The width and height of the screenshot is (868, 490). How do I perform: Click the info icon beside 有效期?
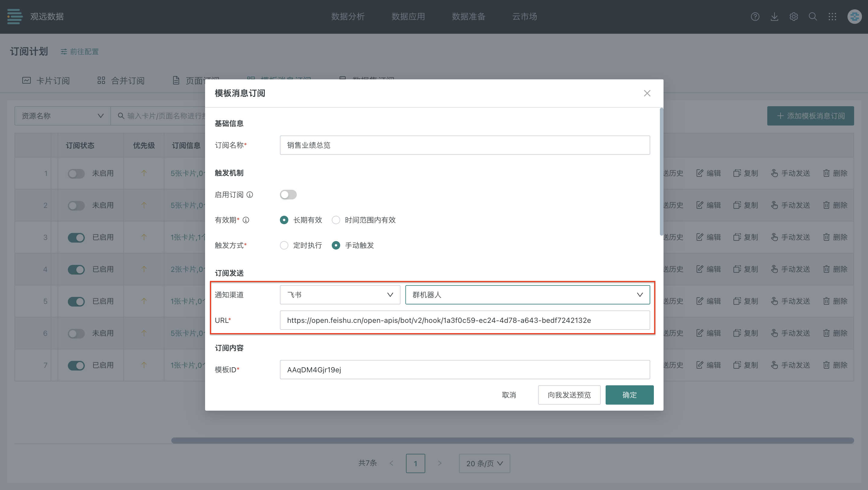(246, 220)
